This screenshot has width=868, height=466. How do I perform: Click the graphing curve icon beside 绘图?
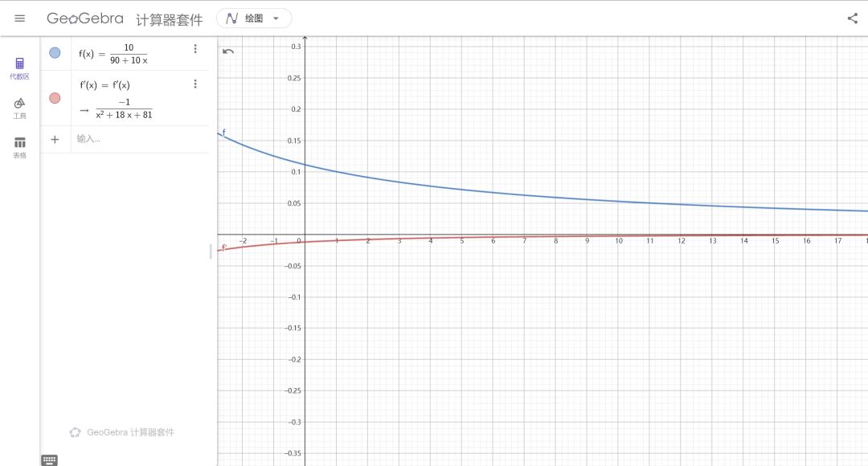click(232, 18)
